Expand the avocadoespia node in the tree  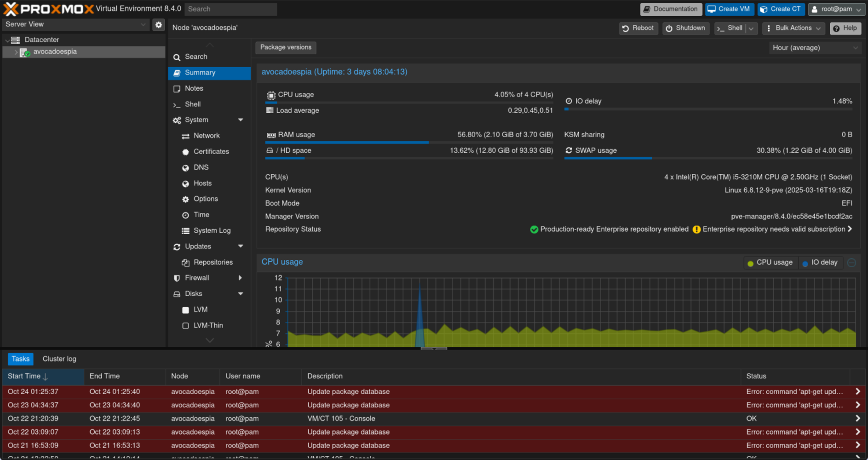(x=15, y=52)
